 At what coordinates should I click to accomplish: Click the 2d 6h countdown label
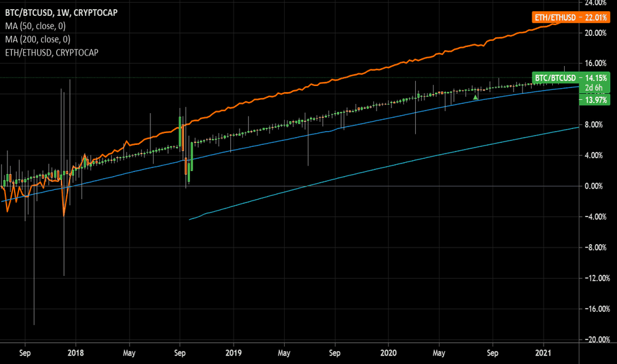593,88
